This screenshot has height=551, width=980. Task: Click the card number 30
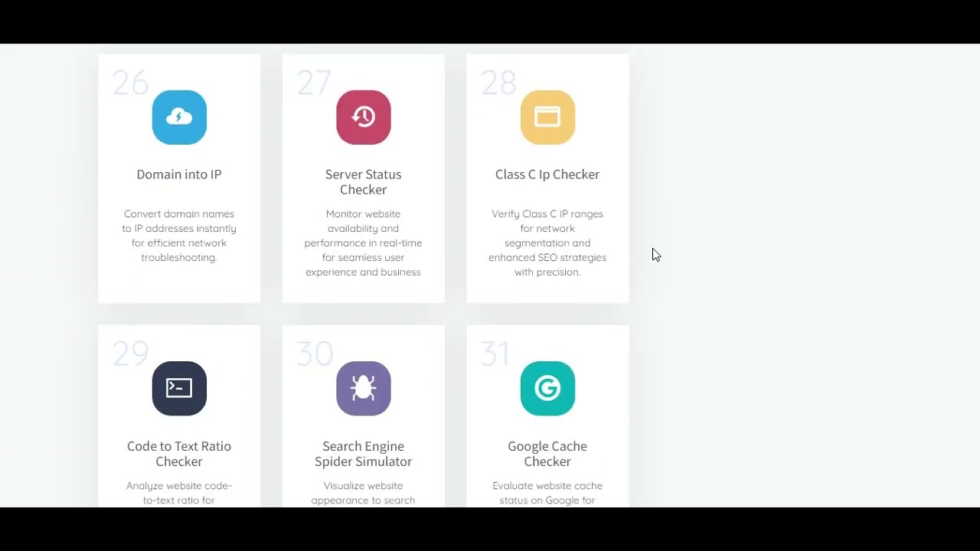(315, 354)
